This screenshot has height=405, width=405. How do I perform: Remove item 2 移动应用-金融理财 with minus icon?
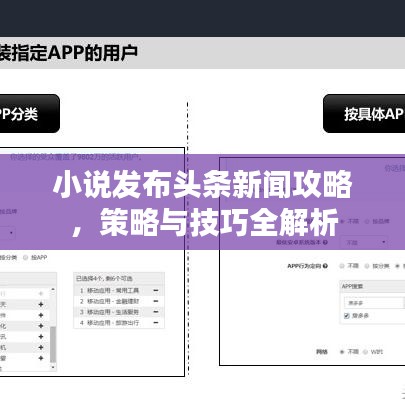coord(156,301)
